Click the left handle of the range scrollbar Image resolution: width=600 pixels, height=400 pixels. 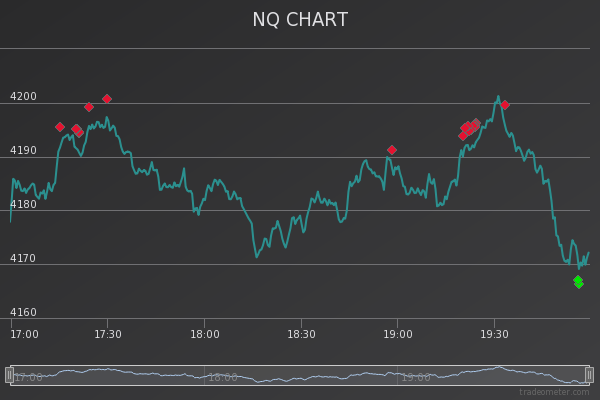point(9,375)
